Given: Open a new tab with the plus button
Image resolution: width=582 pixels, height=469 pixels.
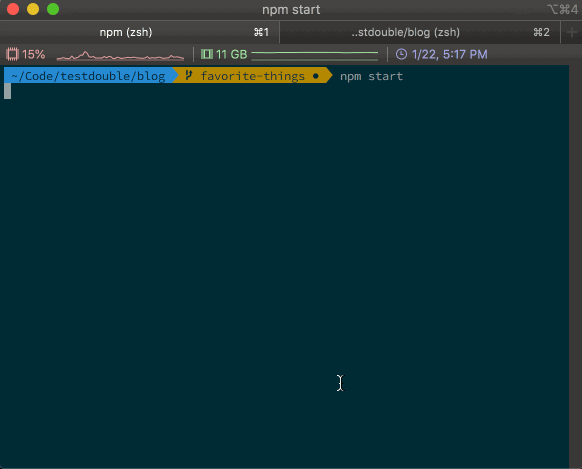Looking at the screenshot, I should click(x=572, y=33).
